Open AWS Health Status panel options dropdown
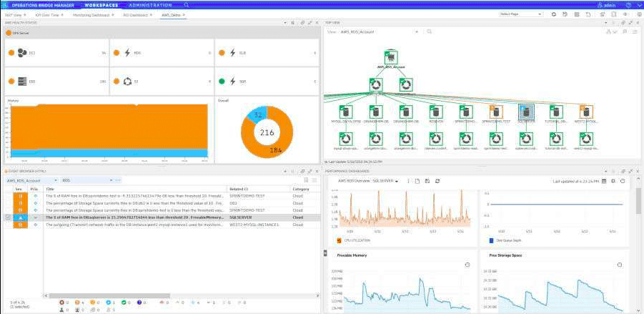Viewport: 644px width, 314px height. click(286, 23)
